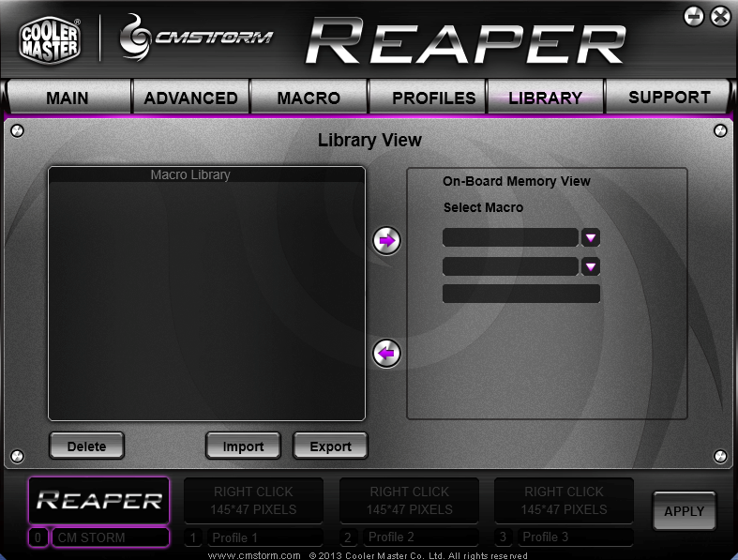Open the ADVANCED tab
Image resolution: width=738 pixels, height=560 pixels.
pos(190,98)
